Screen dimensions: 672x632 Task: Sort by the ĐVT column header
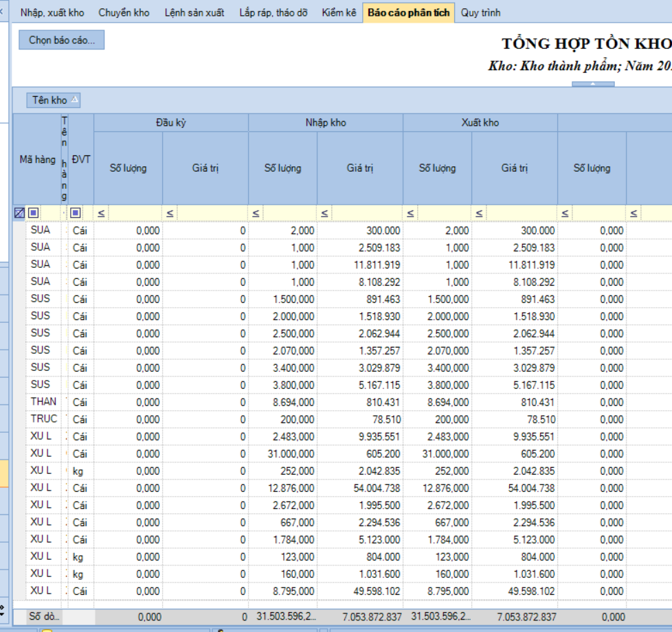pos(81,159)
